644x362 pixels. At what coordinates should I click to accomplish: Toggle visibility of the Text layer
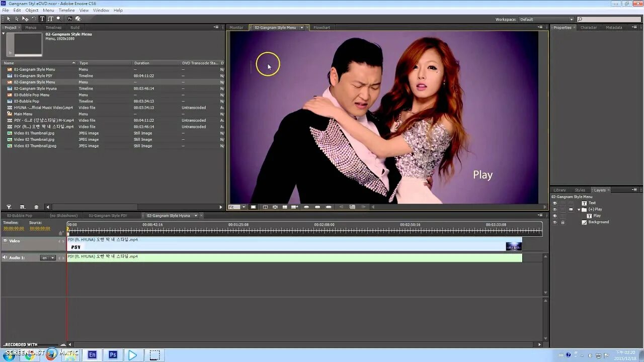tap(555, 203)
